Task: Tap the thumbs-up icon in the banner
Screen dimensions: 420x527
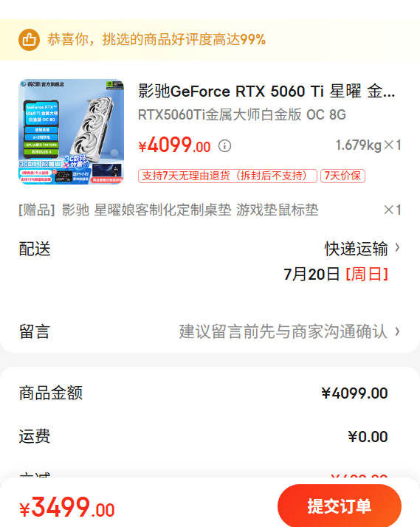Action: coord(29,40)
